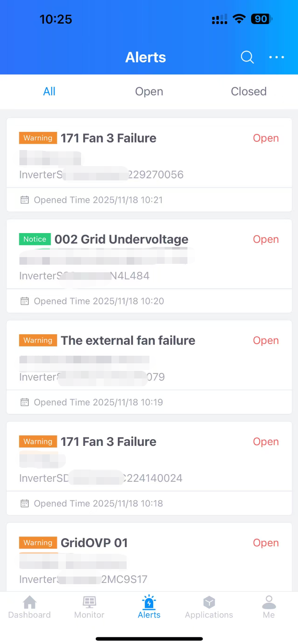Tap Open status on GridOVP 01 alert
298x644 pixels.
(266, 543)
